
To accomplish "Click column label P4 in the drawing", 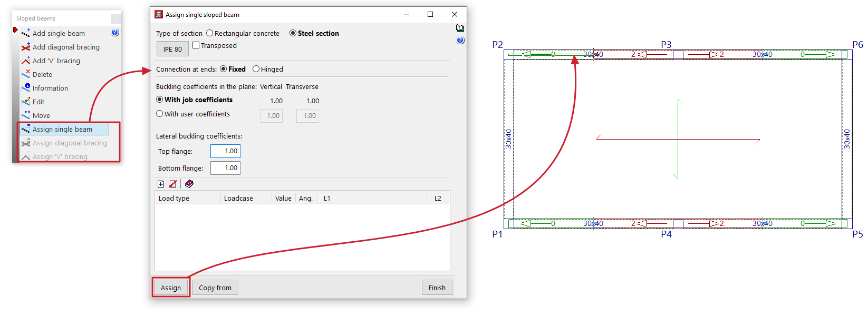I will tap(667, 234).
